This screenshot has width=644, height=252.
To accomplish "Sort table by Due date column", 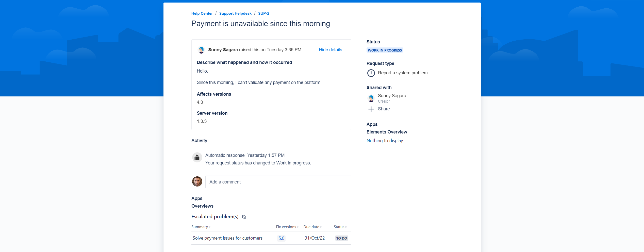I will pos(312,227).
